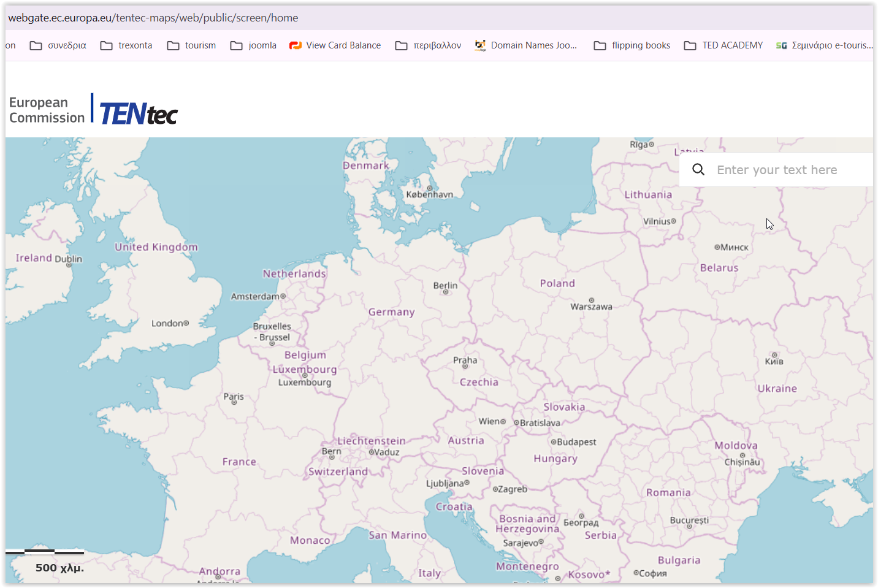The height and width of the screenshot is (588, 878).
Task: Open the trexonta bookmarks folder
Action: coord(126,45)
